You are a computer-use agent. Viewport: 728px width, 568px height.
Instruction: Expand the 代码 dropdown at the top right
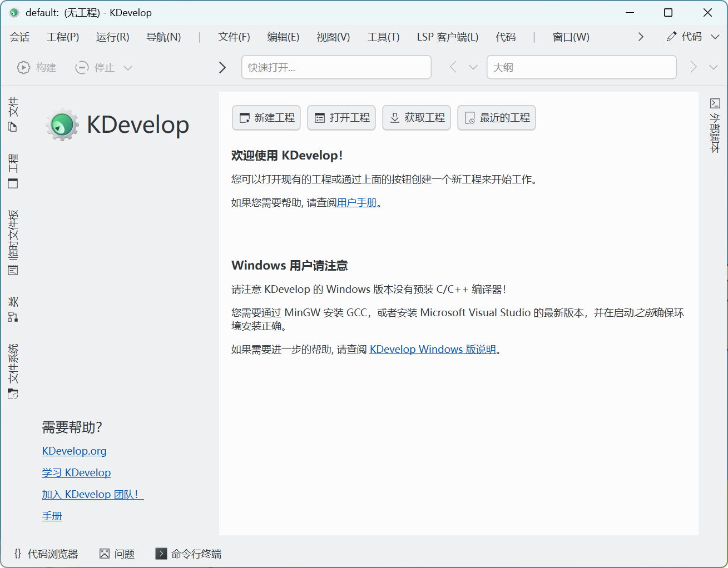pyautogui.click(x=714, y=37)
